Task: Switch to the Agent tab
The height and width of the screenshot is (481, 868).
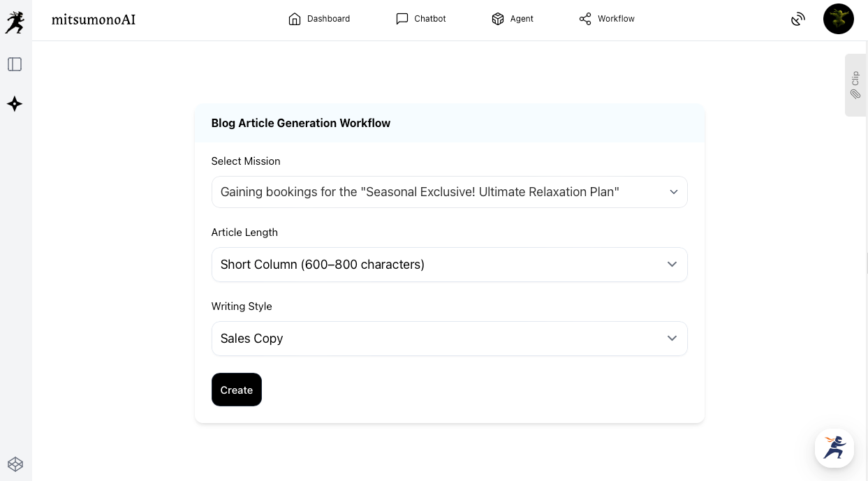Action: 513,19
